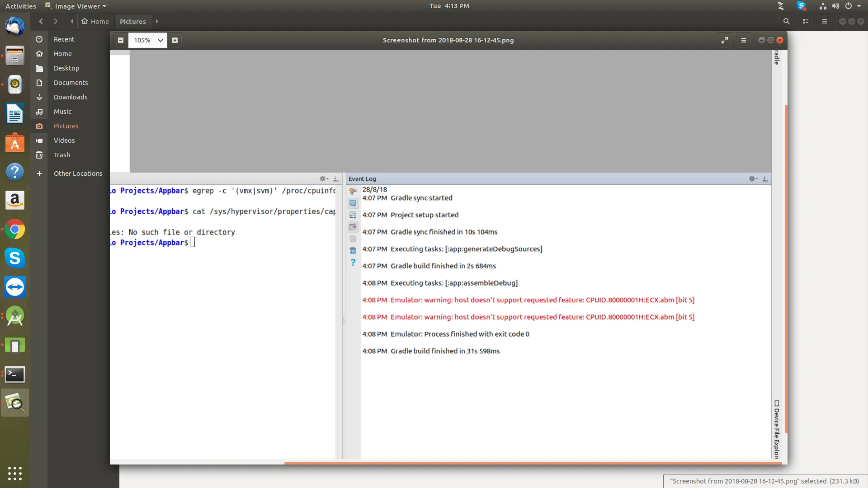868x488 pixels.
Task: Open Trash from the sidebar
Action: point(62,155)
